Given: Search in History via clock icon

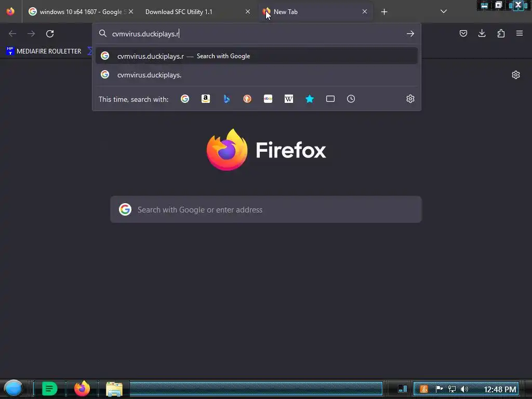Looking at the screenshot, I should click(351, 99).
